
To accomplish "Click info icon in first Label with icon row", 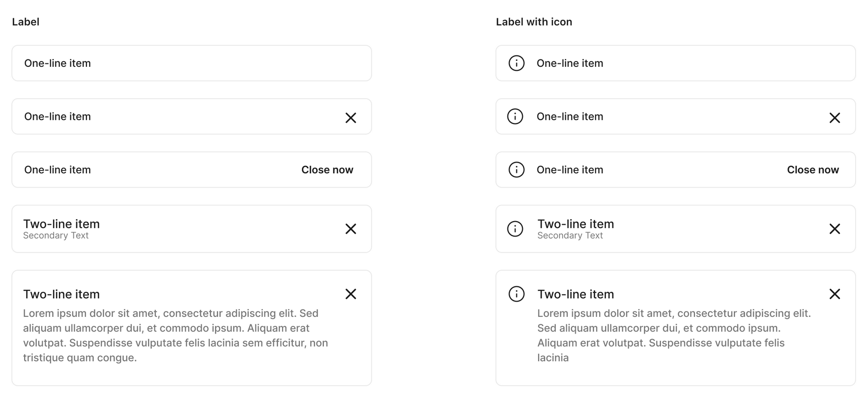I will [516, 63].
